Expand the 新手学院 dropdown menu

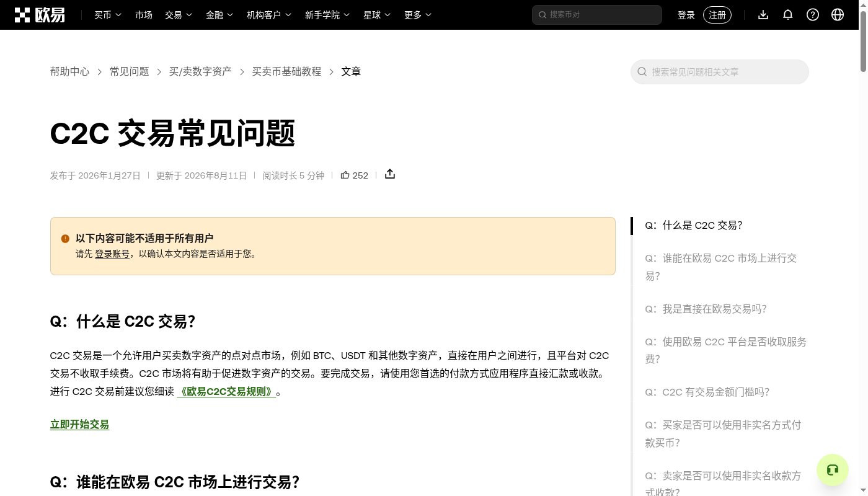point(327,15)
